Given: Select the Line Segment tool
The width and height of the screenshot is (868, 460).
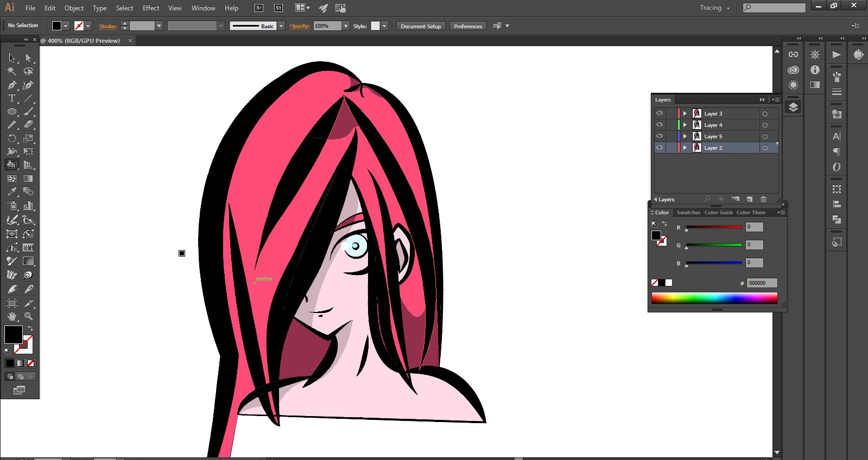Looking at the screenshot, I should 28,98.
